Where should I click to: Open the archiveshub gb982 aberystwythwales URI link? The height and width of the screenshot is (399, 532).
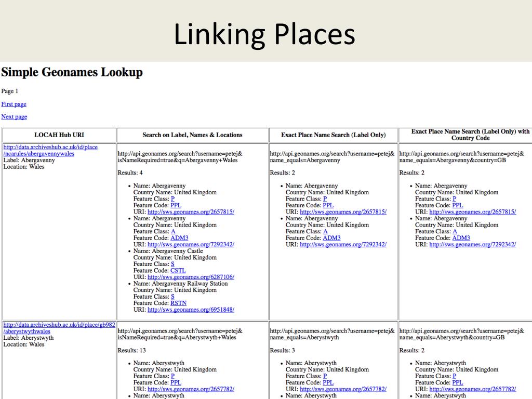pos(59,328)
